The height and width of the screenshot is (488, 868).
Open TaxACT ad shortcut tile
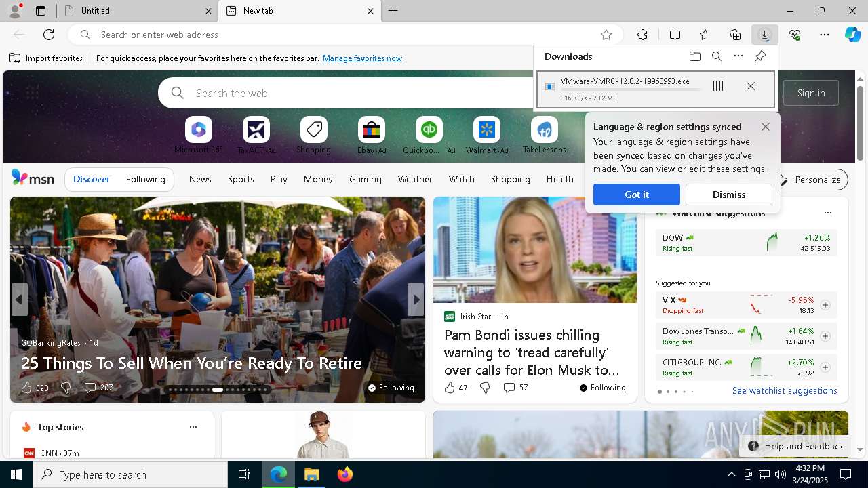[x=256, y=135]
